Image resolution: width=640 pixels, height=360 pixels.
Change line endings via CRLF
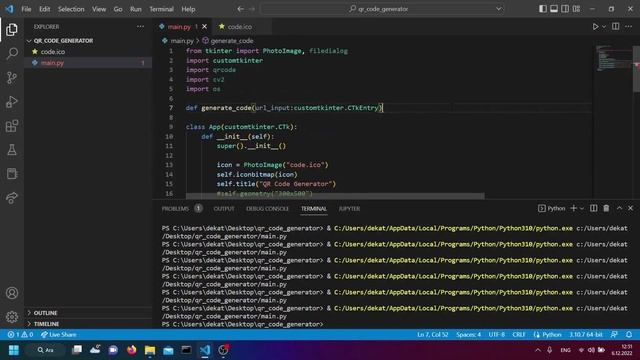[x=519, y=334]
